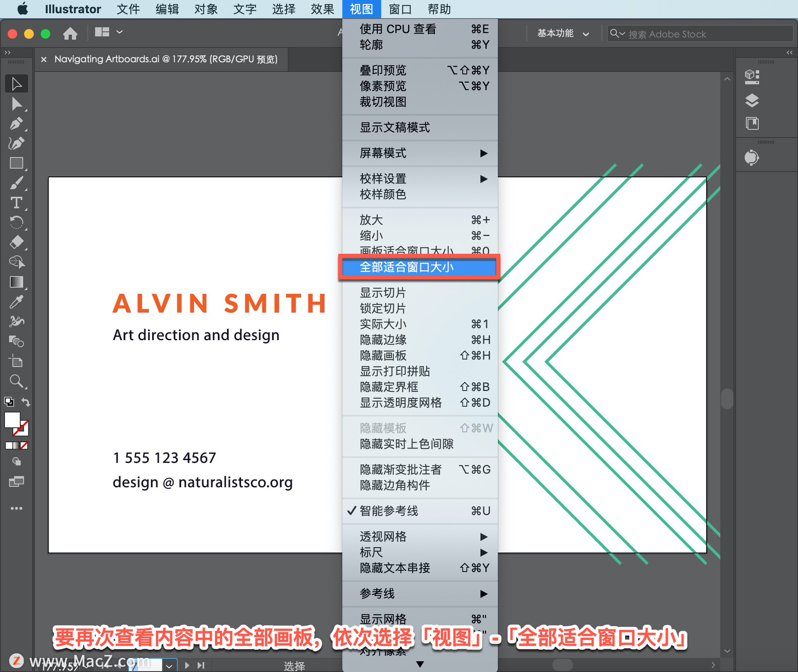Go to next artboard arrow
The image size is (798, 672).
click(187, 665)
